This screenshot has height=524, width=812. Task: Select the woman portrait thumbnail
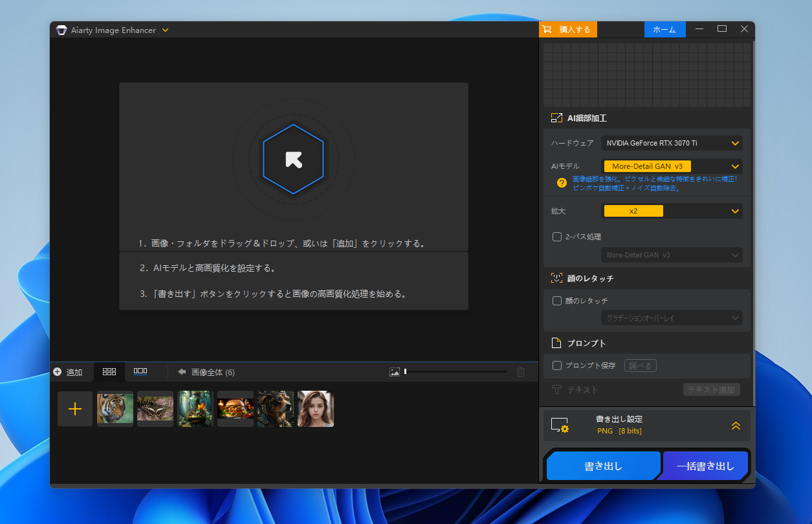click(316, 409)
